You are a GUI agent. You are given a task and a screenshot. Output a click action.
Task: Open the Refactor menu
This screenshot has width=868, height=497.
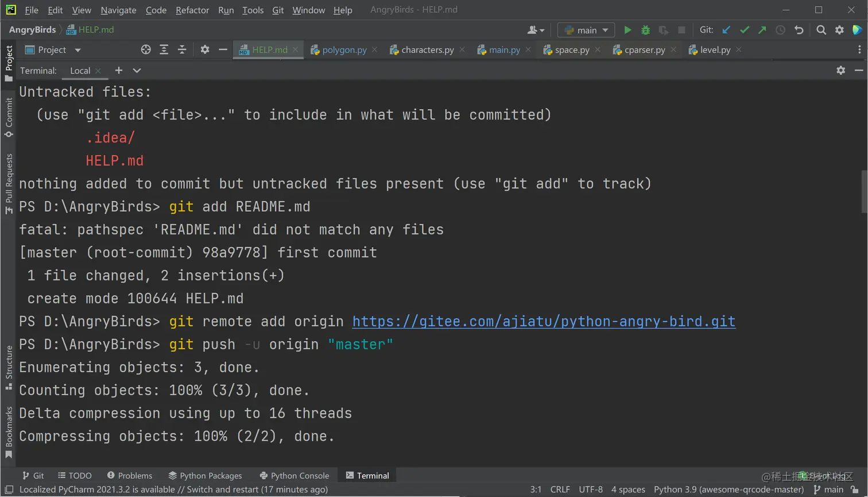coord(192,10)
